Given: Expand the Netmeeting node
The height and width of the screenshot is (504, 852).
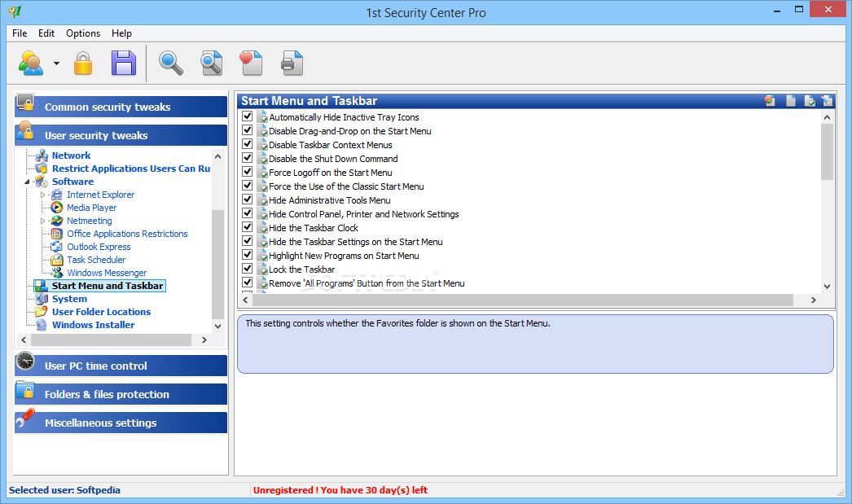Looking at the screenshot, I should (43, 221).
